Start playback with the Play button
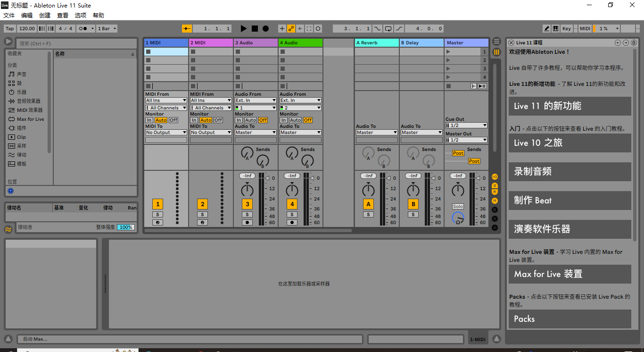Screen dimensions: 644x352 tap(244, 29)
